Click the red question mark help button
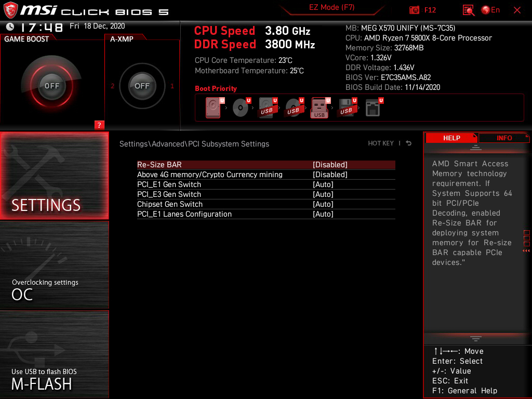This screenshot has width=532, height=399. [x=99, y=125]
